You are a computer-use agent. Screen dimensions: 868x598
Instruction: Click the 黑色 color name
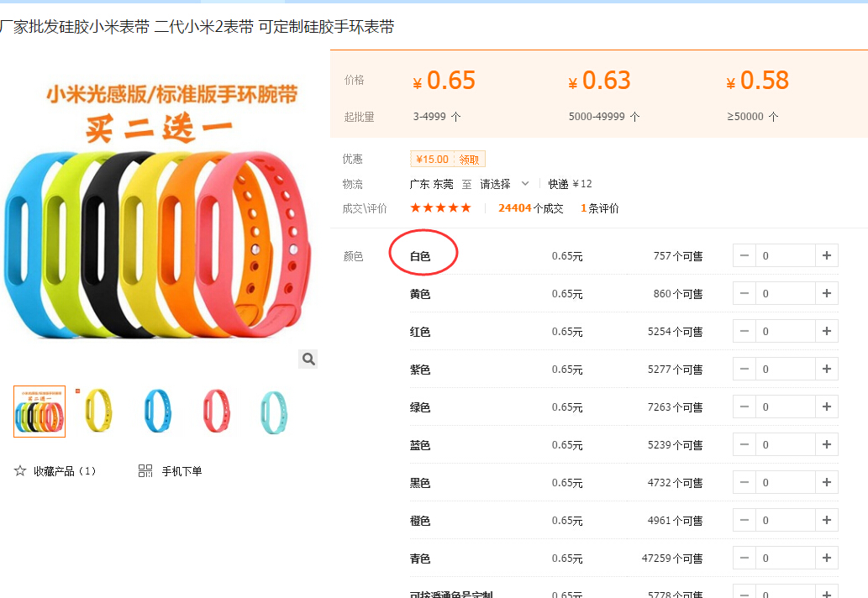[420, 483]
